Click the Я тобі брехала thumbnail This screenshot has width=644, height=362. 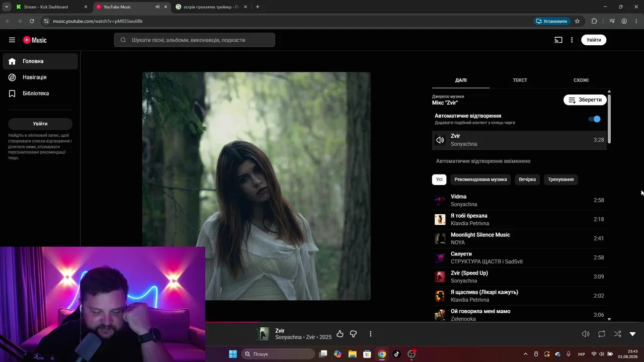(440, 220)
